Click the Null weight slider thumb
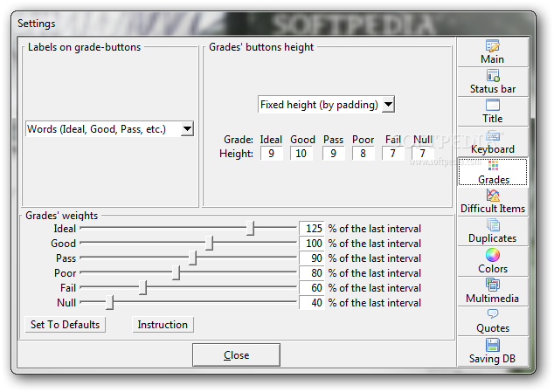Viewport: 554px width, 392px height. click(x=109, y=302)
